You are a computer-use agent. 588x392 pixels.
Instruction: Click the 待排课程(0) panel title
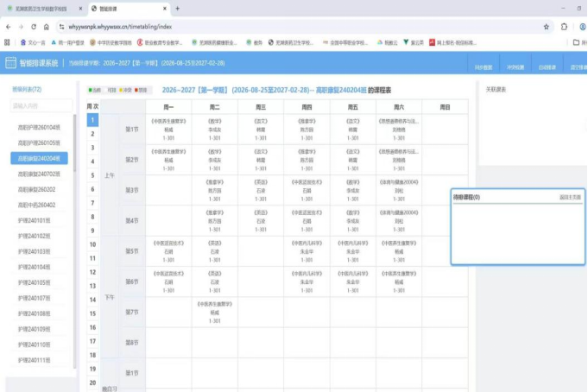(466, 198)
